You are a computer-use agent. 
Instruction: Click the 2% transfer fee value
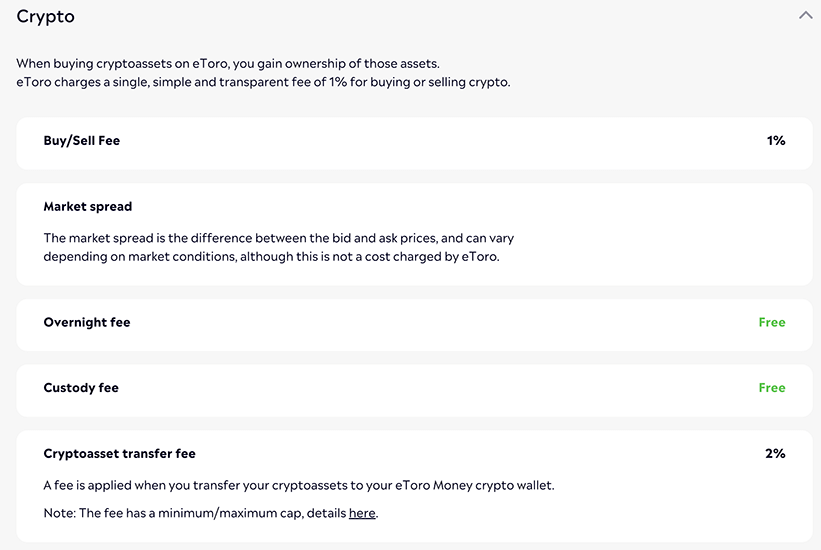(x=775, y=453)
